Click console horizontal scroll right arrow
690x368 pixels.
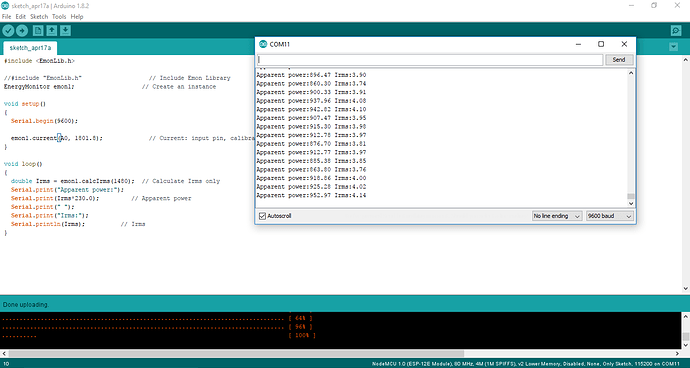point(677,353)
